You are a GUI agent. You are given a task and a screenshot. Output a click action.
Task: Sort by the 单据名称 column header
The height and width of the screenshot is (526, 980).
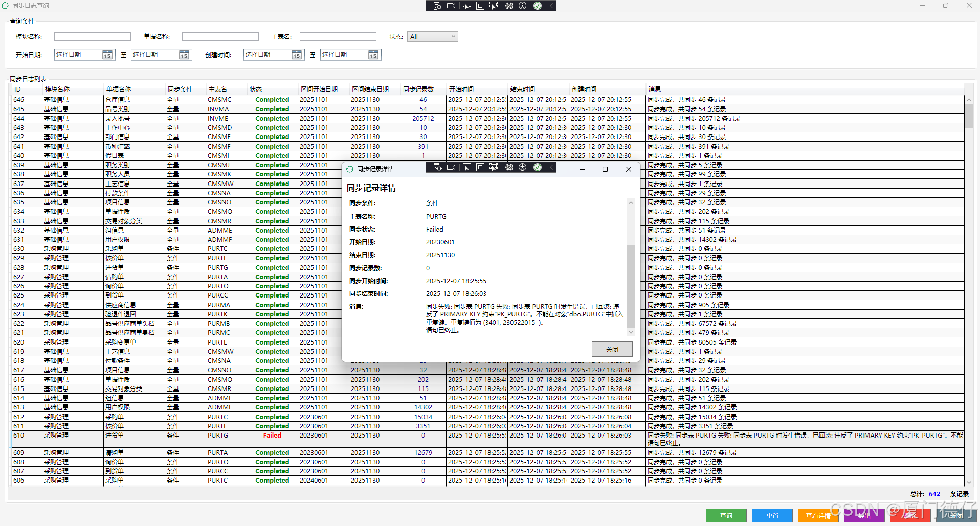(135, 89)
